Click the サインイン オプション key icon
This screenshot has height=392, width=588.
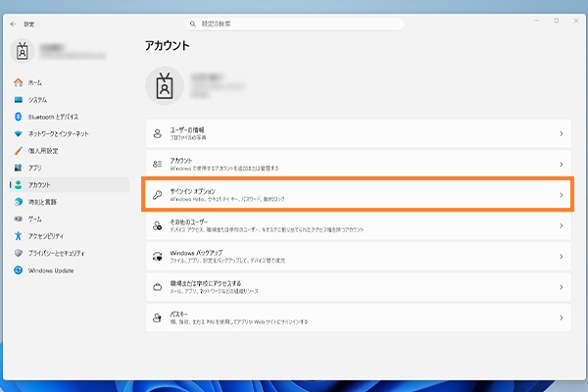tap(158, 195)
